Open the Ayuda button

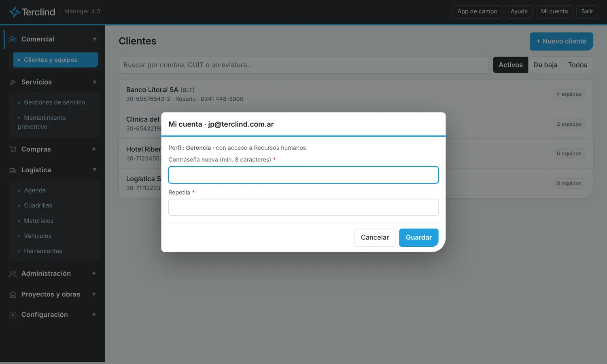click(519, 12)
